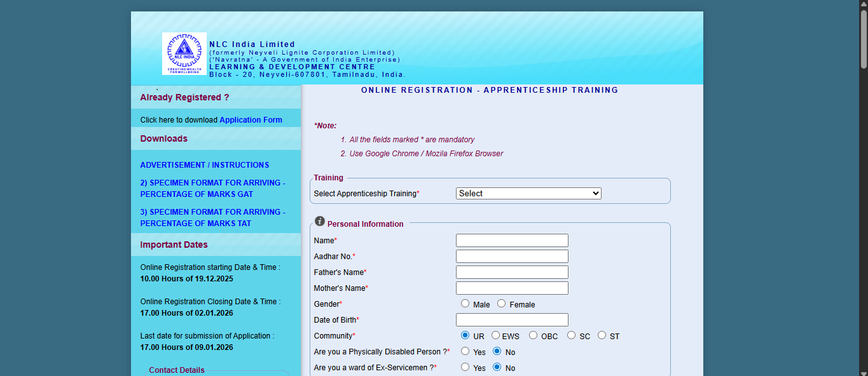Open the Application Form download link
868x376 pixels.
coord(251,119)
